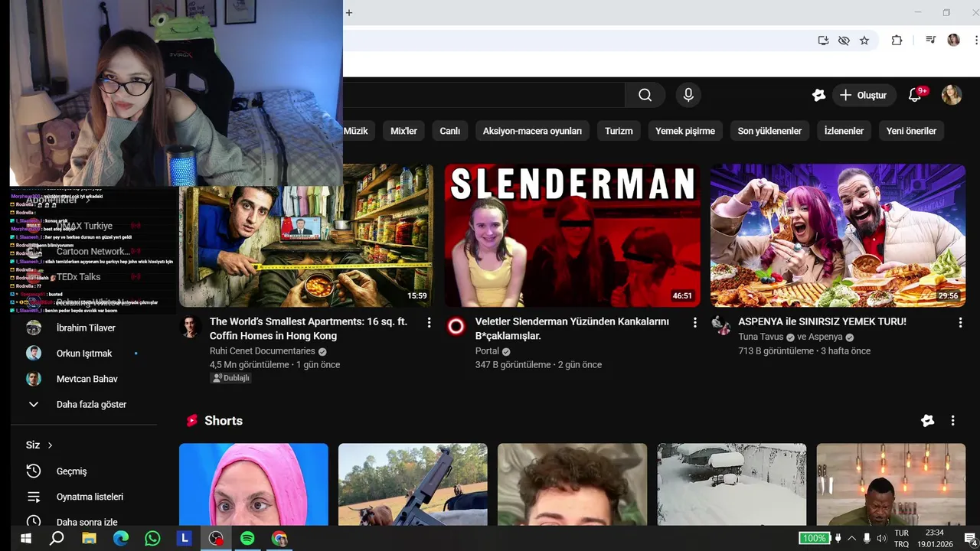Image resolution: width=980 pixels, height=551 pixels.
Task: Open Chrome extensions puzzle icon
Action: click(x=897, y=41)
